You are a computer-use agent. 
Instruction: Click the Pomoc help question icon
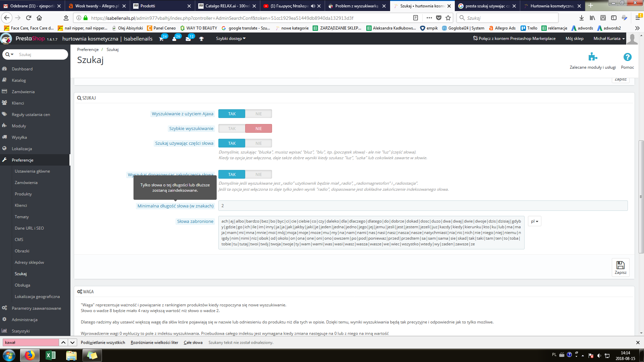pos(627,57)
